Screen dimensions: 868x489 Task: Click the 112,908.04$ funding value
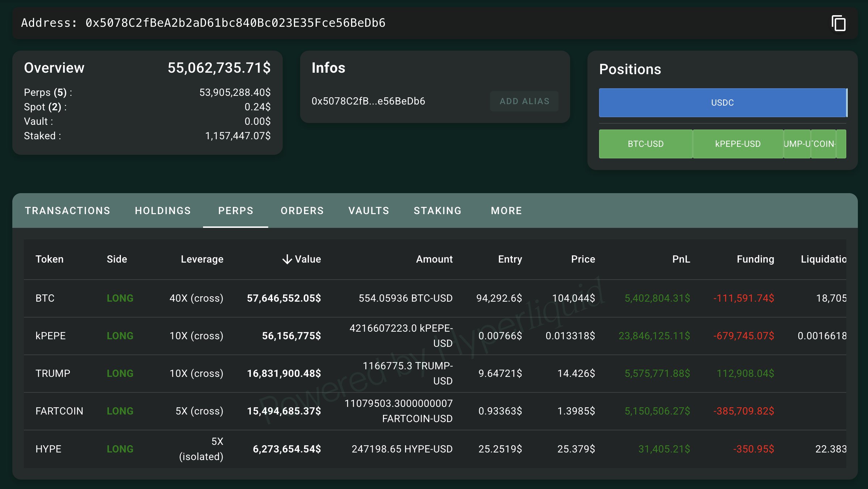746,374
